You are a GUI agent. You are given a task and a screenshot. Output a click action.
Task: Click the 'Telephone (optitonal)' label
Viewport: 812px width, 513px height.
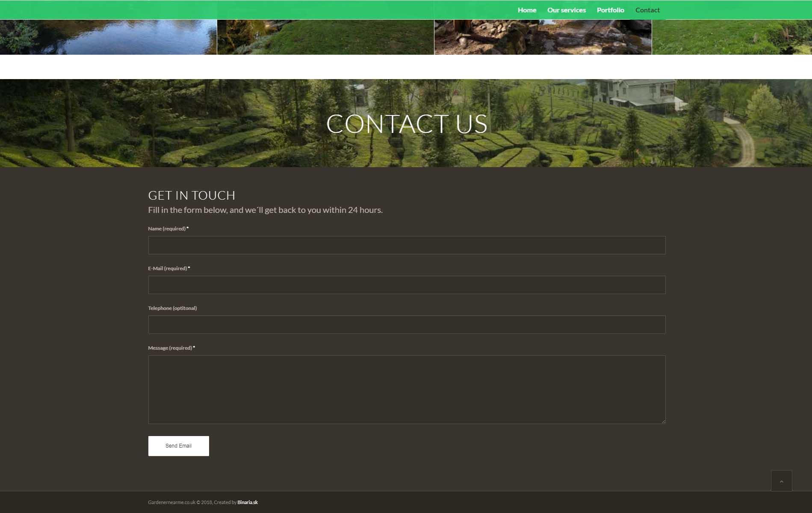click(172, 308)
